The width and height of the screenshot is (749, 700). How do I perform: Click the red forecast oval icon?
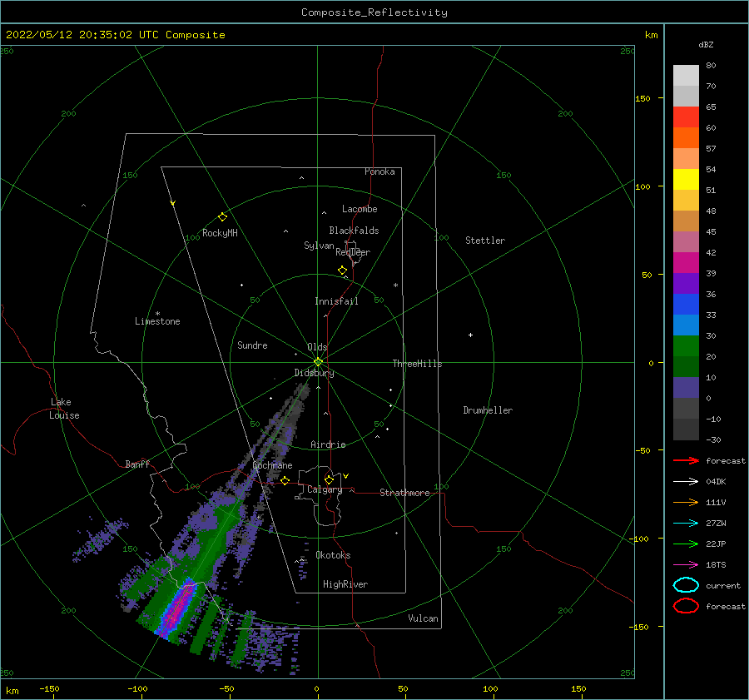[x=686, y=606]
